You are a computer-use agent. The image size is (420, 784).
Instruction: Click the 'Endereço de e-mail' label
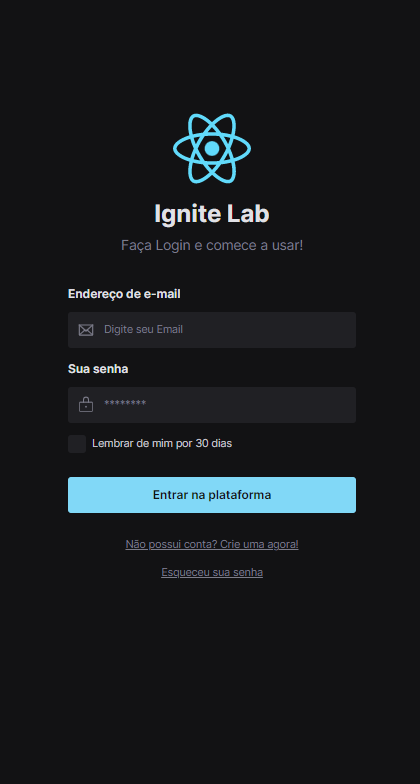(x=124, y=294)
